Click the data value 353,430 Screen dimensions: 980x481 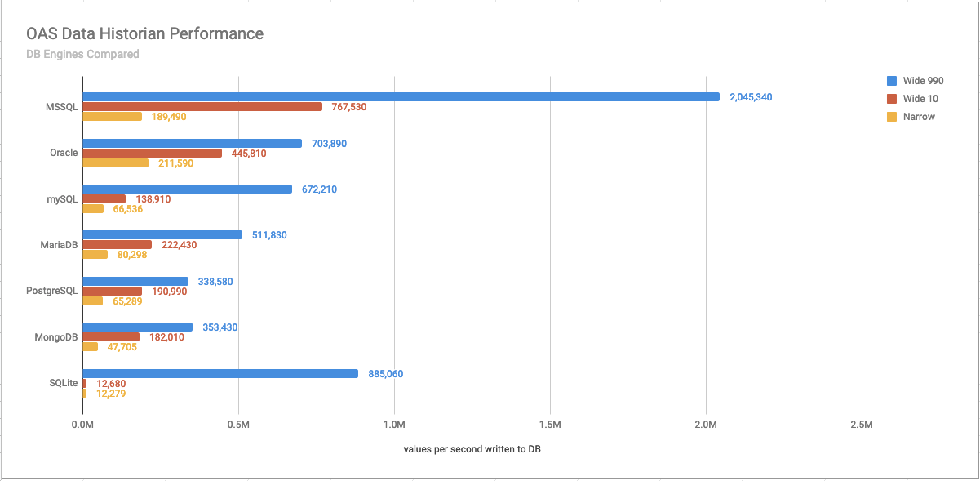click(x=220, y=327)
